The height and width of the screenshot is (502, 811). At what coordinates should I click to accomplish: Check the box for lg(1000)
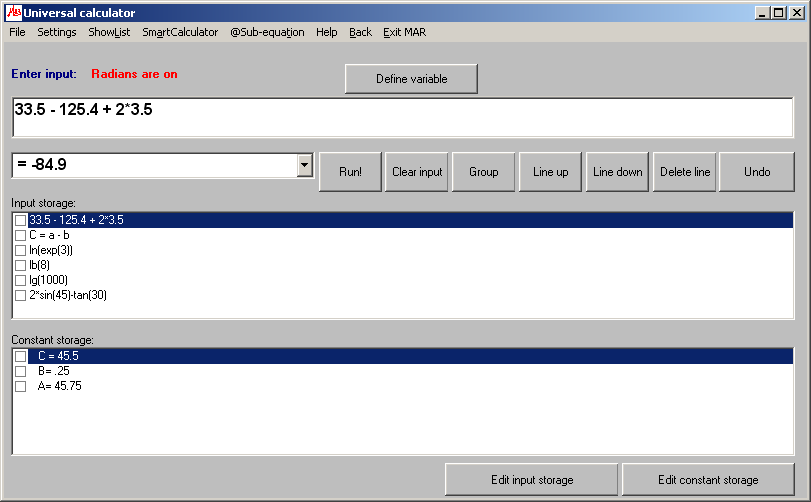20,280
